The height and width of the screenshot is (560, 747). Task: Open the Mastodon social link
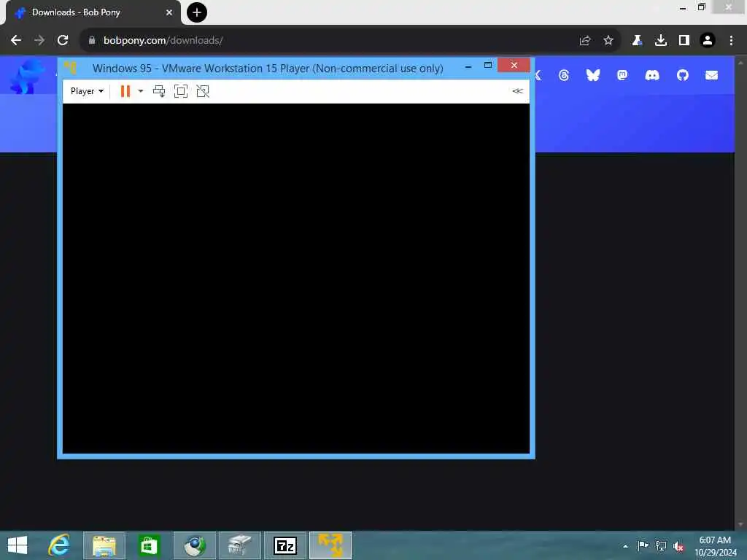click(622, 75)
